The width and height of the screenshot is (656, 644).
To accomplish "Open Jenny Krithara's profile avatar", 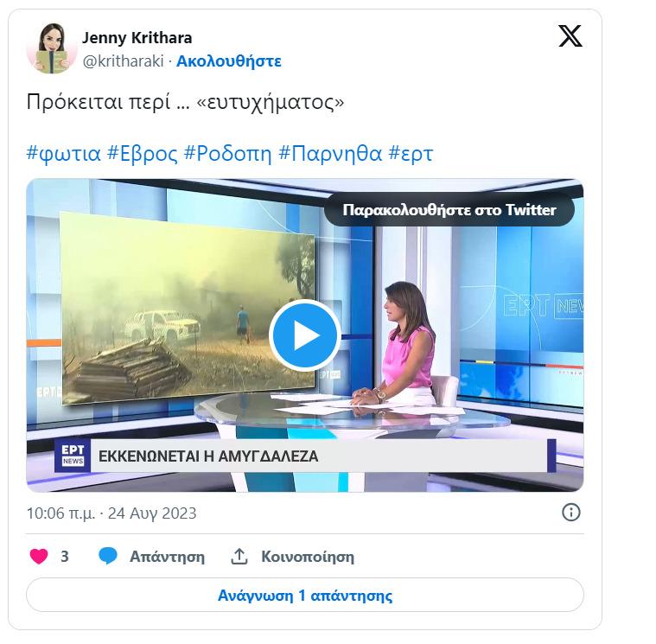I will [52, 48].
